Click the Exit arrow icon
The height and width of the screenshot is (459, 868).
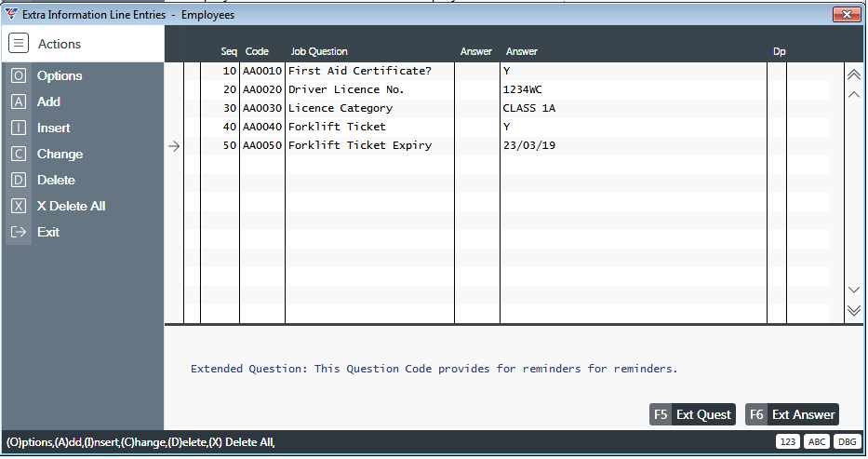pos(19,232)
